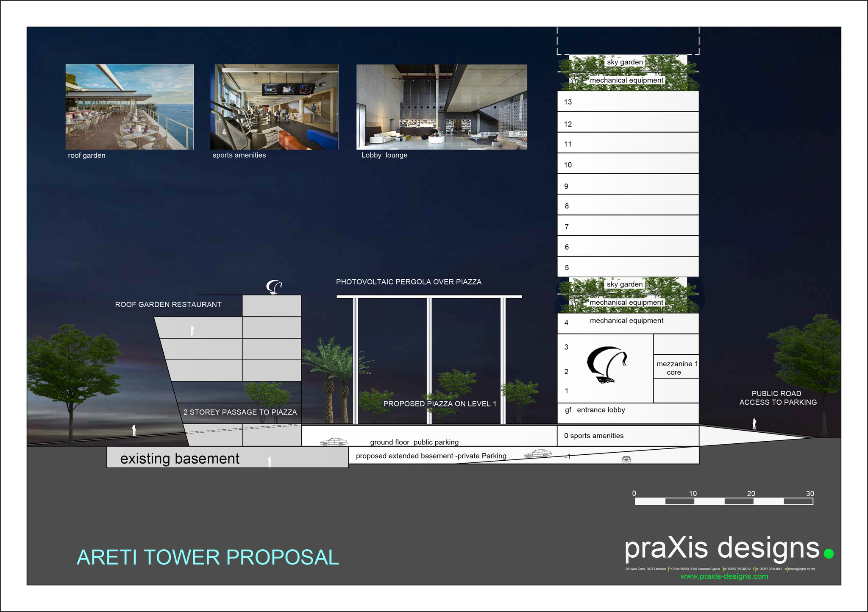Click person figure inside existing basement
This screenshot has height=612, width=868.
pos(269,462)
